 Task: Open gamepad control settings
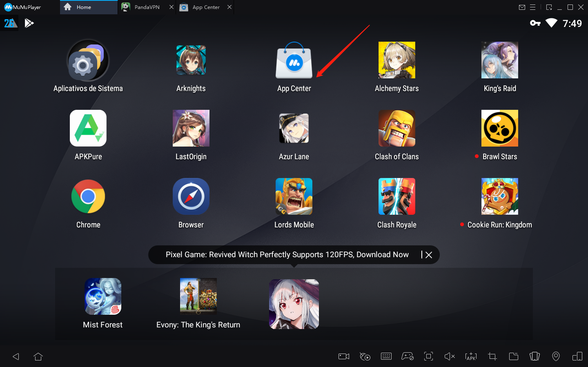[x=408, y=356]
